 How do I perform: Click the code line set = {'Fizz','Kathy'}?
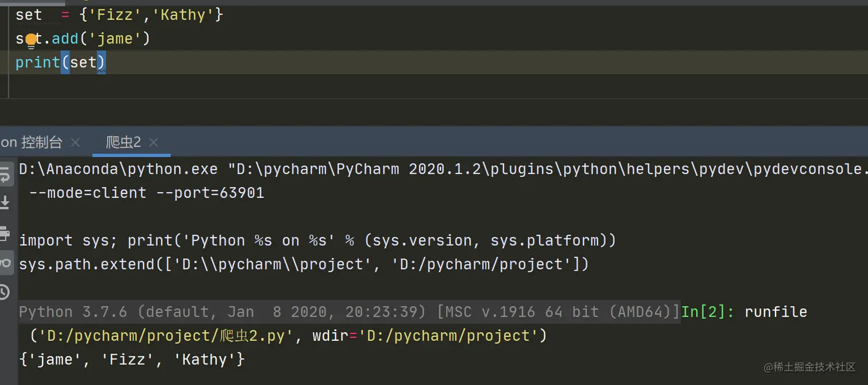pyautogui.click(x=119, y=15)
